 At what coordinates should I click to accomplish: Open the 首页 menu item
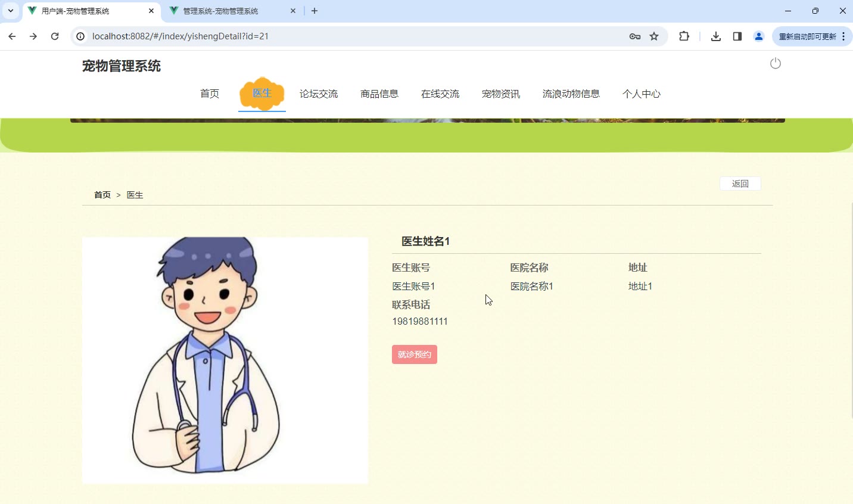pos(210,94)
